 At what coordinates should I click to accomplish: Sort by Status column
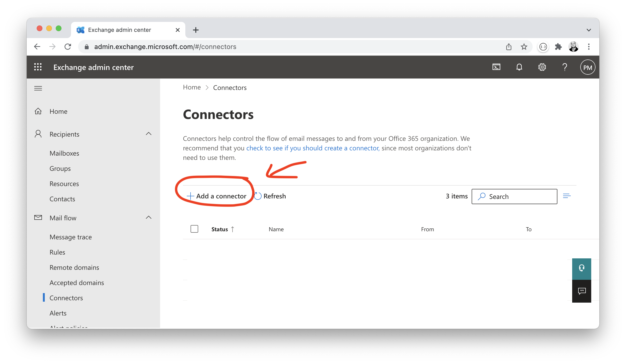tap(222, 229)
